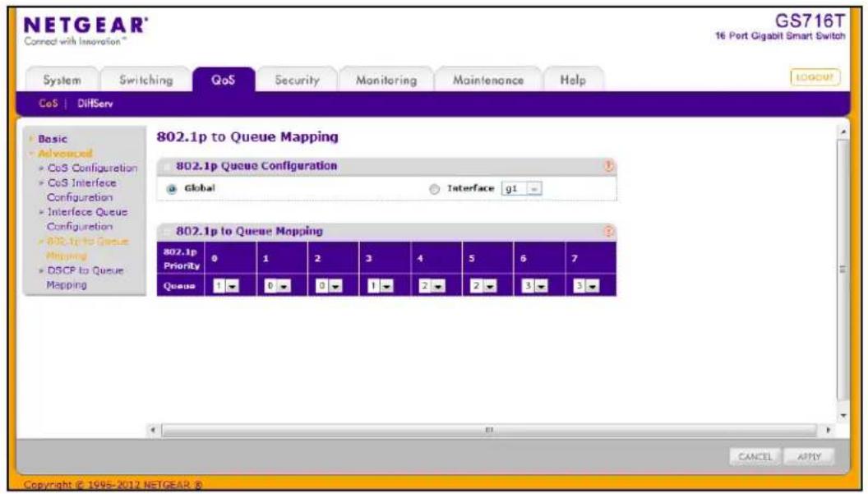Open Interface Queue Configuration in sidebar
868x494 pixels.
[87, 219]
